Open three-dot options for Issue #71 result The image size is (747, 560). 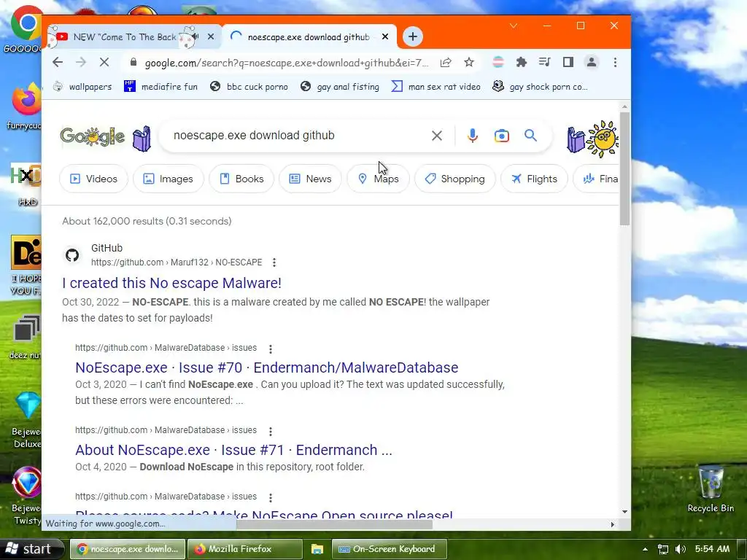point(271,432)
